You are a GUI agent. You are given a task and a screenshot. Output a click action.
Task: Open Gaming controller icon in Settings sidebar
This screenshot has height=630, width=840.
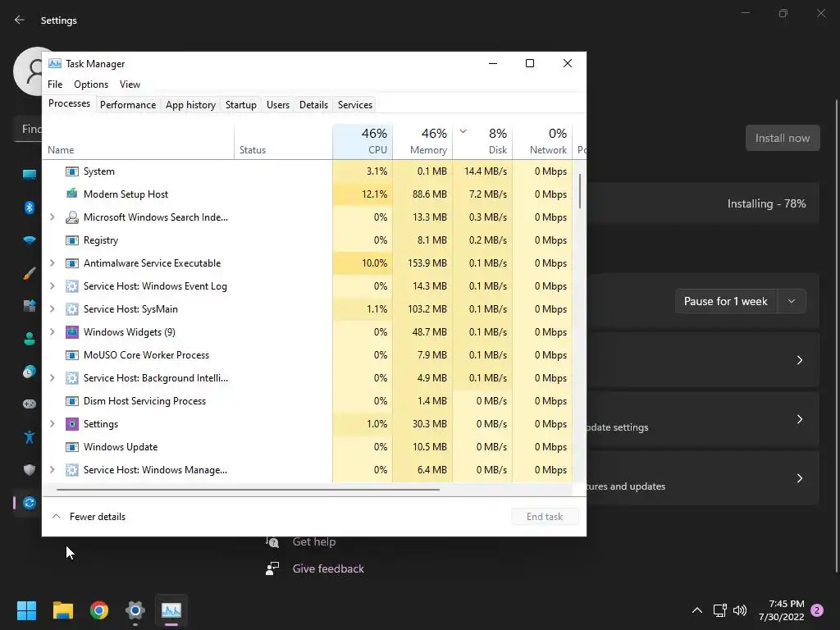tap(30, 404)
